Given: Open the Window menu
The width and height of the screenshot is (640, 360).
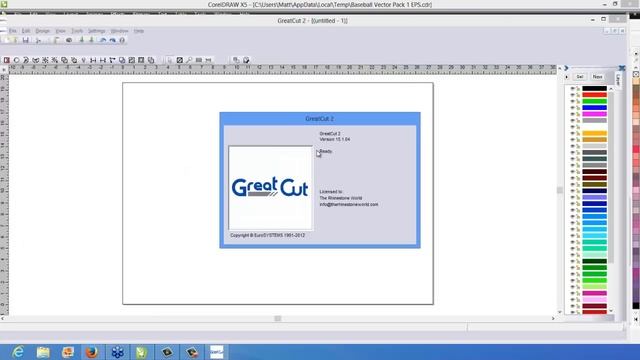Looking at the screenshot, I should click(x=120, y=31).
